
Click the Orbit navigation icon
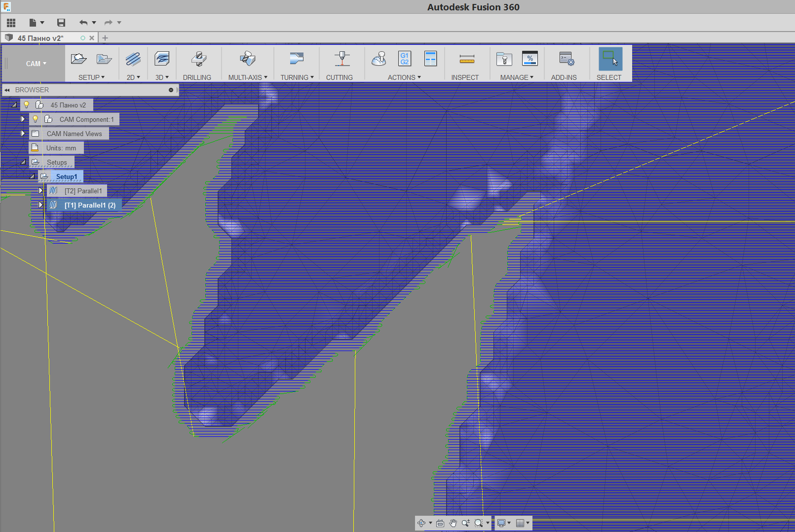pos(421,523)
